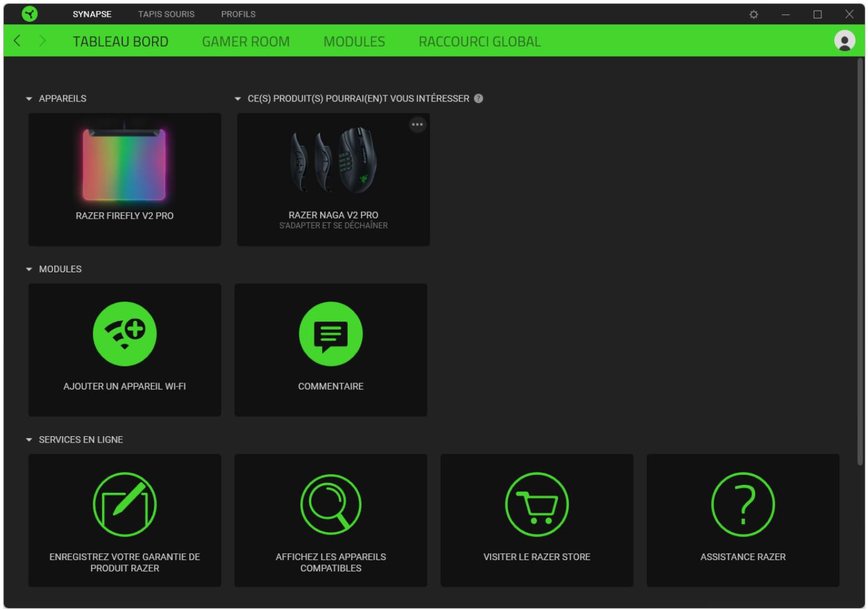Viewport: 868px width, 610px height.
Task: Click Enregistrez votre garantie de produit Razer
Action: [125, 563]
